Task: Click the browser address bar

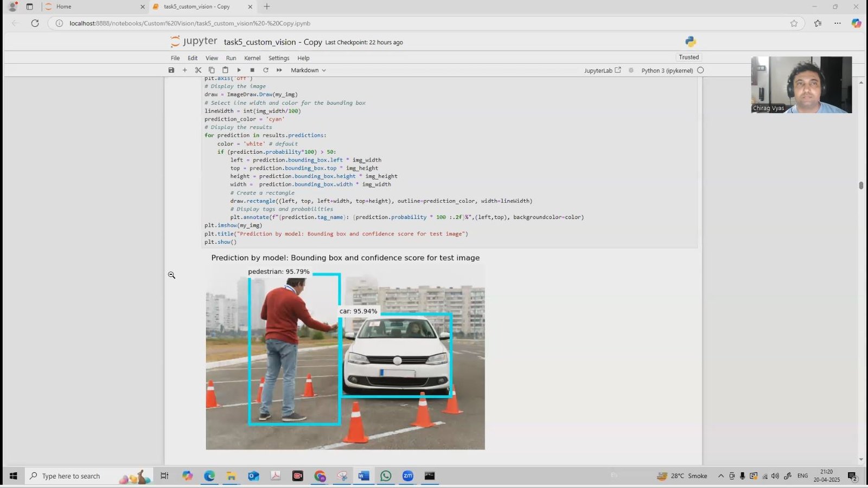Action: click(x=423, y=23)
